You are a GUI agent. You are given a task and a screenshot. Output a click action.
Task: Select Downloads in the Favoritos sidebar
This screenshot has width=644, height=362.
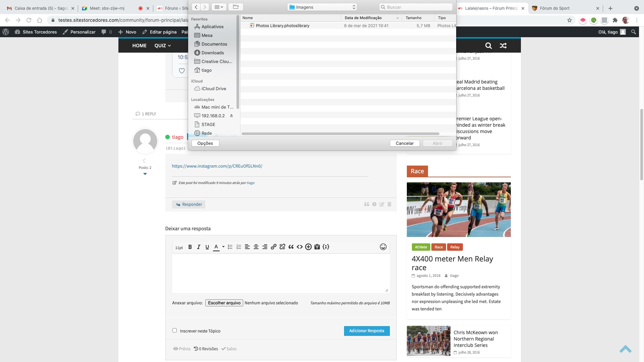[x=212, y=53]
